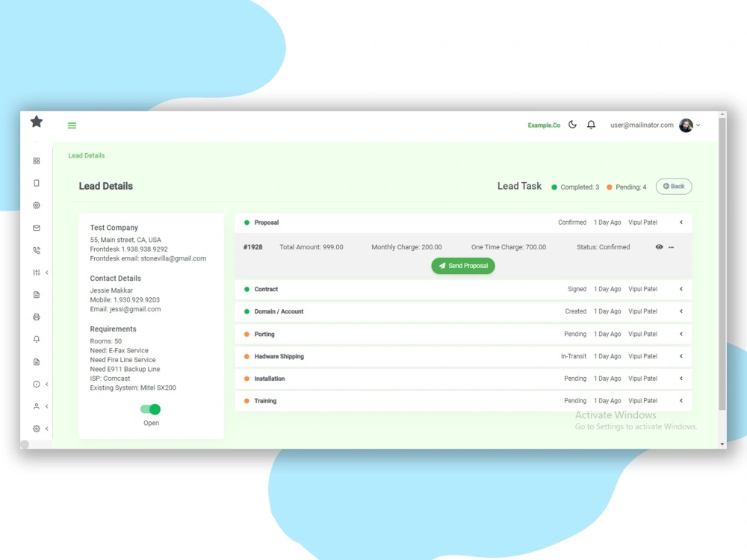
Task: View proposal #1928 with eye icon
Action: coord(660,247)
